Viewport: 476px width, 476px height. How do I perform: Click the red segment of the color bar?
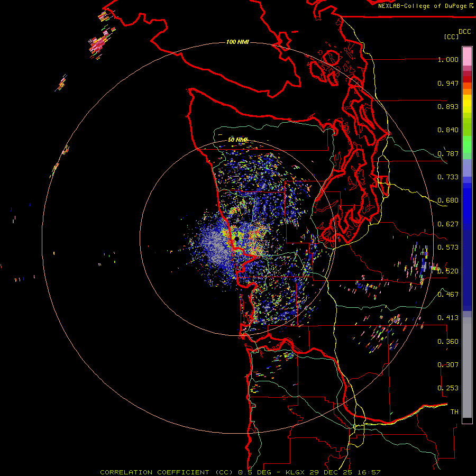click(467, 79)
